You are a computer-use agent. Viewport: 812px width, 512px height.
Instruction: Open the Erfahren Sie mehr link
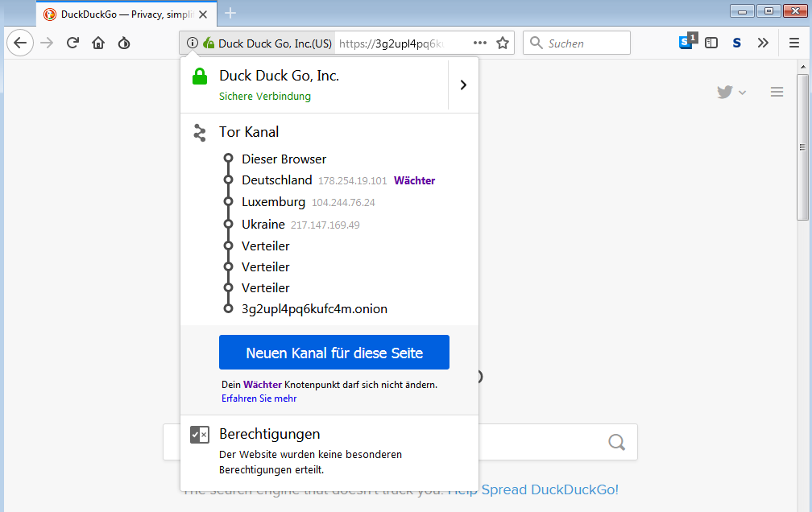coord(259,398)
